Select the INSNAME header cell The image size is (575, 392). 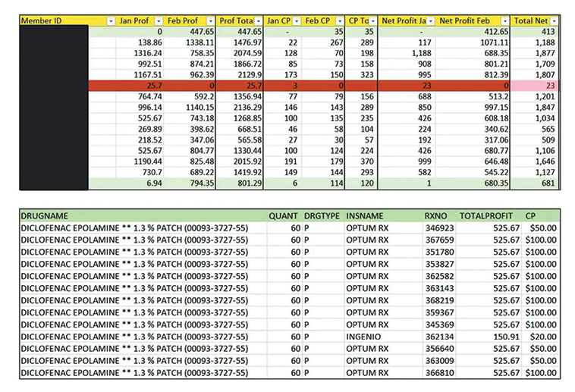pos(366,215)
